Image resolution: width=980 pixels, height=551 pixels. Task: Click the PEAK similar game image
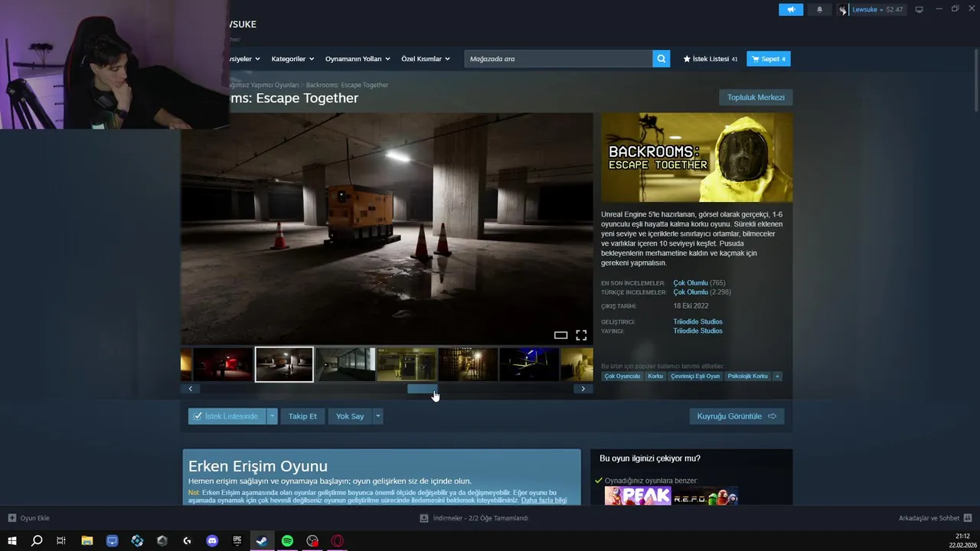click(x=637, y=496)
